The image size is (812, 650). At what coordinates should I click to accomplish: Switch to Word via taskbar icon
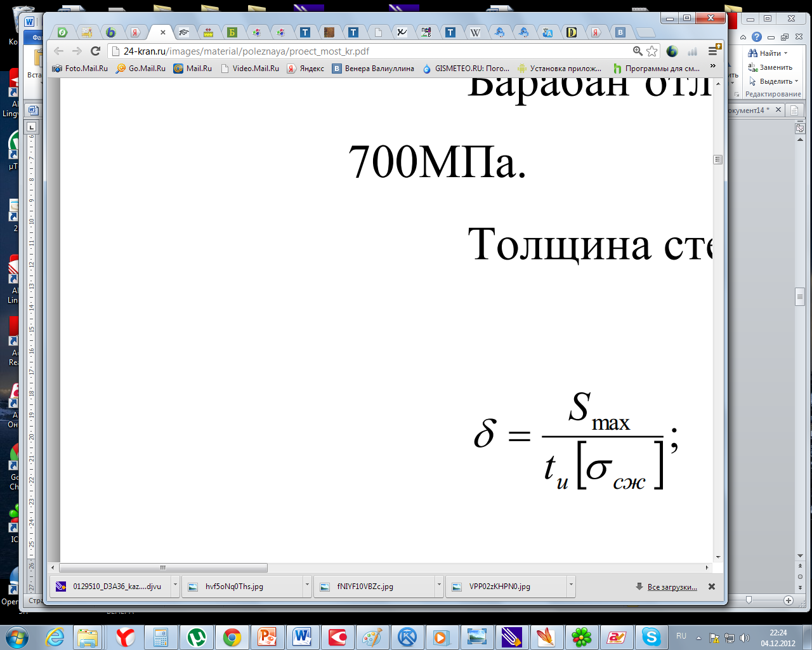[x=302, y=637]
